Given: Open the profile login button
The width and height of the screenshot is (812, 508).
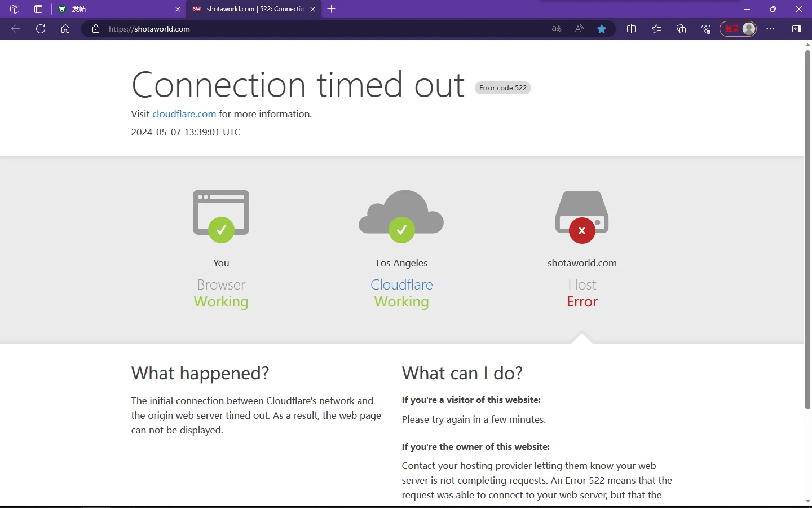Looking at the screenshot, I should click(x=738, y=29).
